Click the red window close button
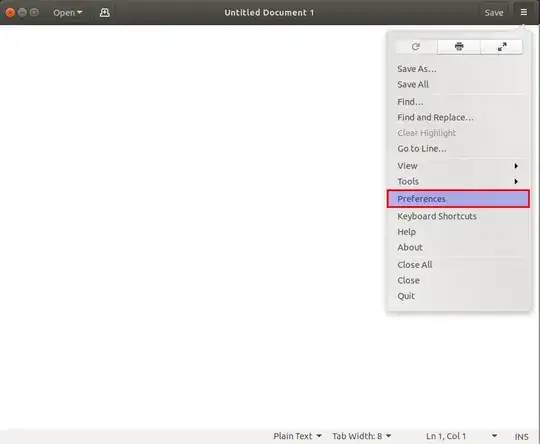The height and width of the screenshot is (444, 540). pos(10,13)
